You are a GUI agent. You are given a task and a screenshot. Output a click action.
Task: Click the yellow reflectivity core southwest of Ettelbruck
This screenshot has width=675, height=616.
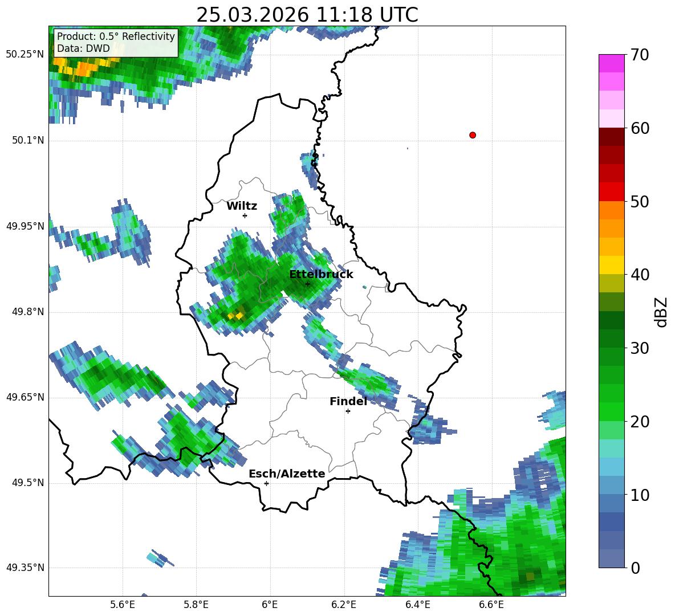(x=236, y=316)
